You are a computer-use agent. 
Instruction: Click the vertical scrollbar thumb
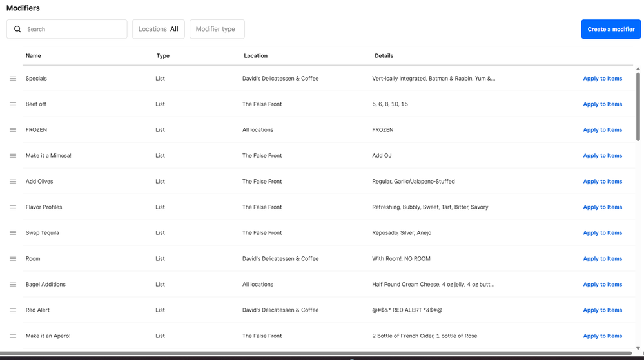pyautogui.click(x=638, y=107)
